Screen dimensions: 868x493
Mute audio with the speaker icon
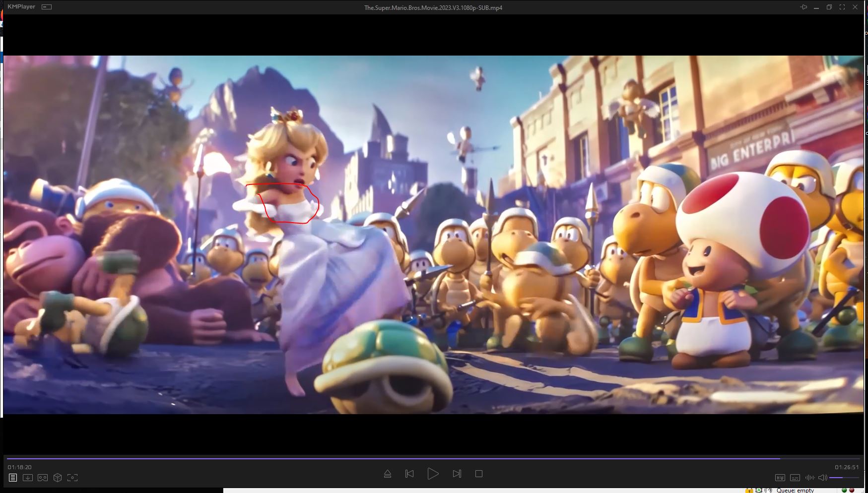click(x=822, y=478)
